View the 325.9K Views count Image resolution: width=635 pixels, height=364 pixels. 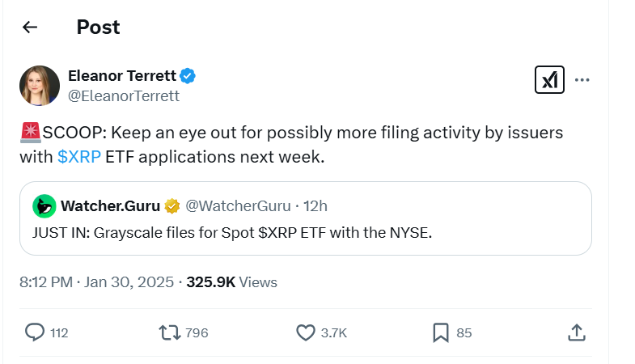point(231,282)
